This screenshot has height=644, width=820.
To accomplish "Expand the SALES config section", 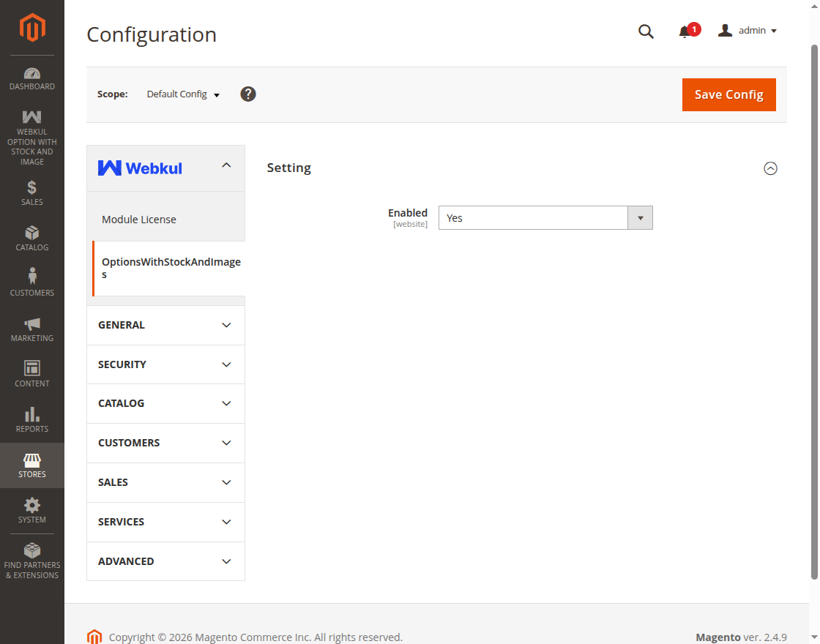I will 165,482.
